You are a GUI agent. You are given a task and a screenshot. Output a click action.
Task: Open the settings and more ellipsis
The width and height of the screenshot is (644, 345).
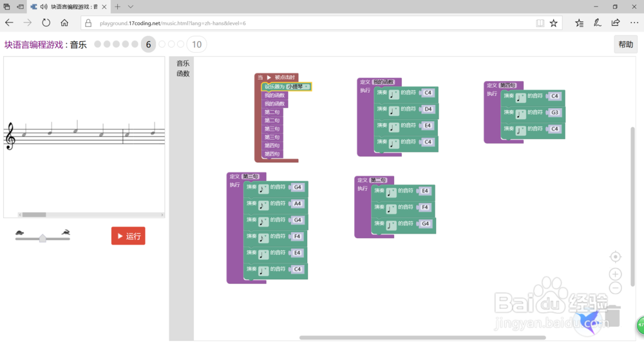coord(634,23)
